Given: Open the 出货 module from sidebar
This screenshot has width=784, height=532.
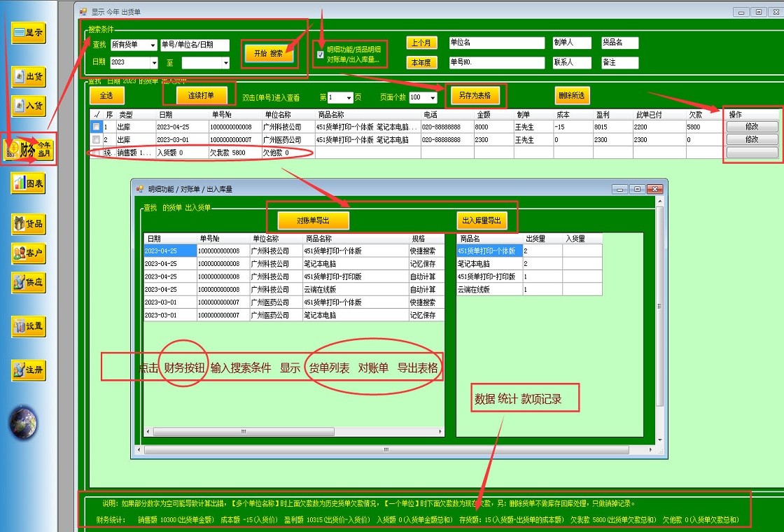Looking at the screenshot, I should click(28, 76).
